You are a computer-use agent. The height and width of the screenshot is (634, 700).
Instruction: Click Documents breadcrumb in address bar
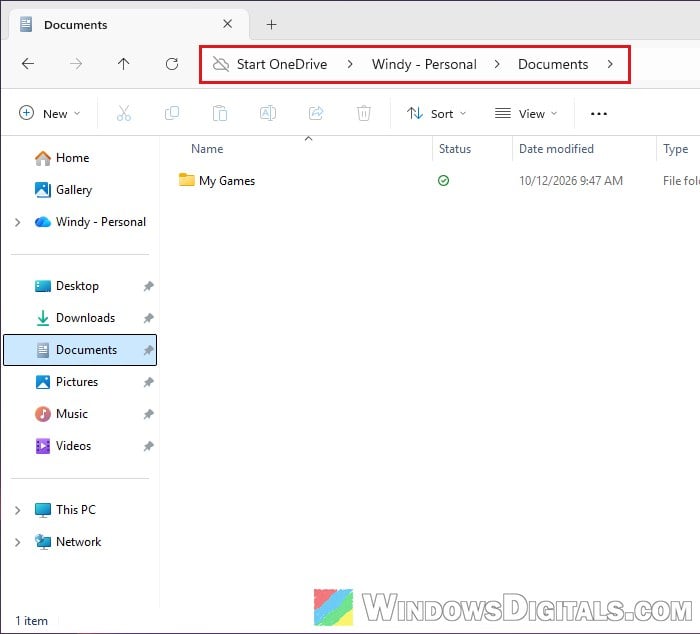point(553,64)
